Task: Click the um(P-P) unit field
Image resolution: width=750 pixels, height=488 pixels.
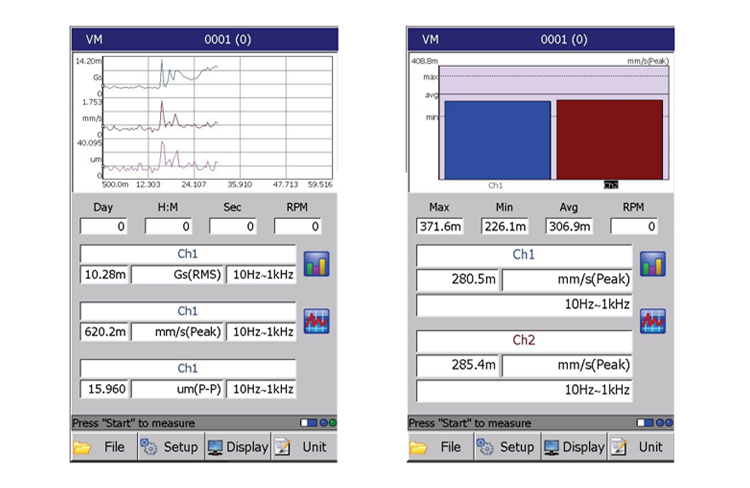Action: click(x=178, y=388)
